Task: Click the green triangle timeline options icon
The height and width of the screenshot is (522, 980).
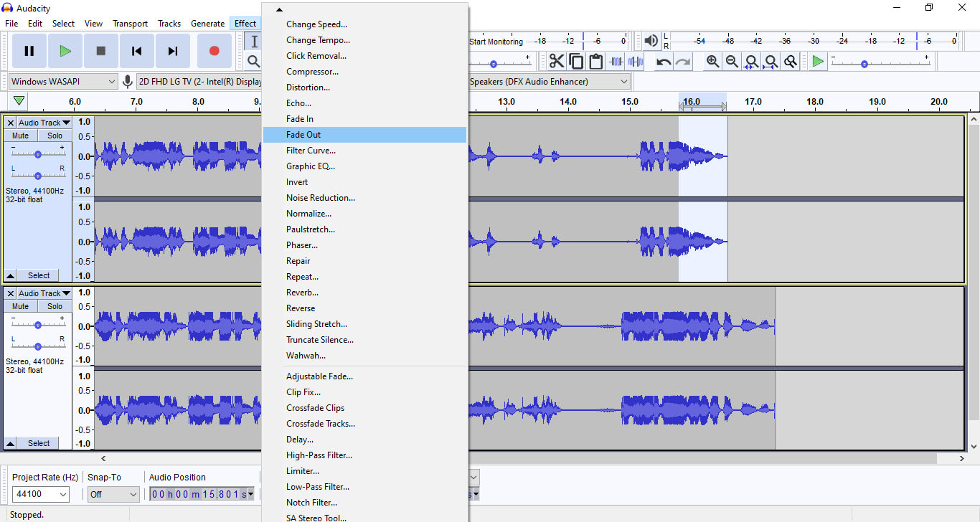Action: (19, 101)
